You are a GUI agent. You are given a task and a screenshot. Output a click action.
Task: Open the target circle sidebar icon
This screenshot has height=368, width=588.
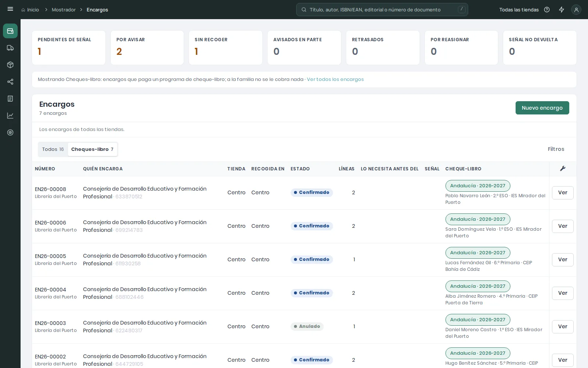coord(10,132)
